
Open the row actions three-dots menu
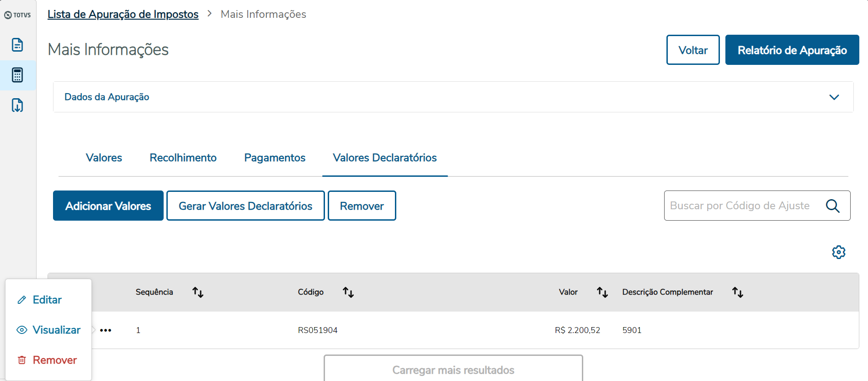pyautogui.click(x=106, y=330)
